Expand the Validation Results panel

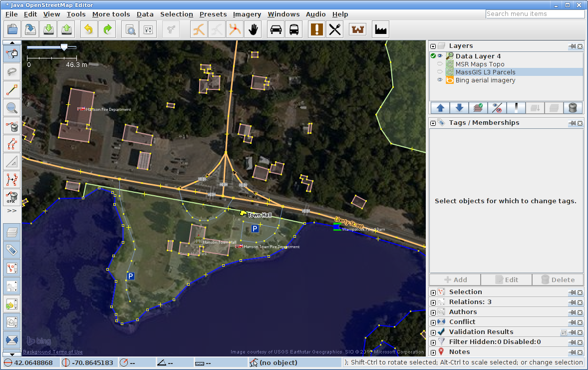(x=433, y=332)
